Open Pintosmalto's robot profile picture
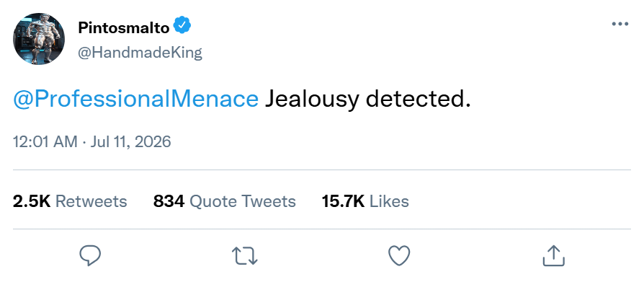The image size is (644, 295). click(x=39, y=39)
